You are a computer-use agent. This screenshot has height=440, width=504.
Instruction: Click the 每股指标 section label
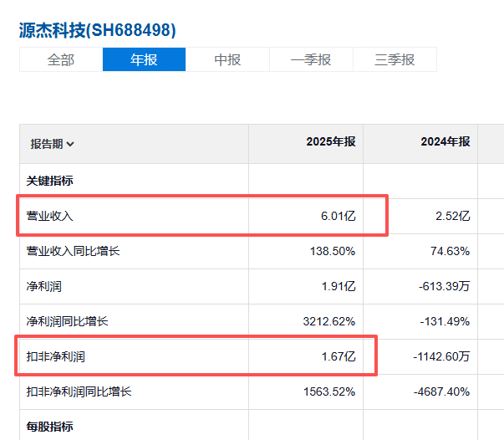tap(50, 427)
